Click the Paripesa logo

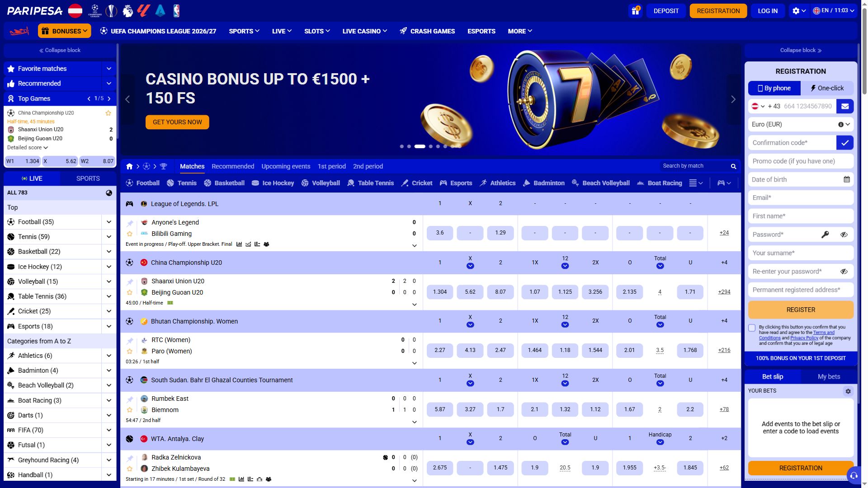(35, 11)
